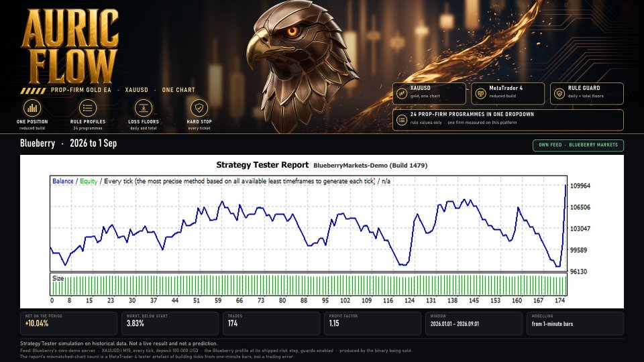This screenshot has width=644, height=362.
Task: Click the Auric Flow gold logo
Action: coord(70,46)
